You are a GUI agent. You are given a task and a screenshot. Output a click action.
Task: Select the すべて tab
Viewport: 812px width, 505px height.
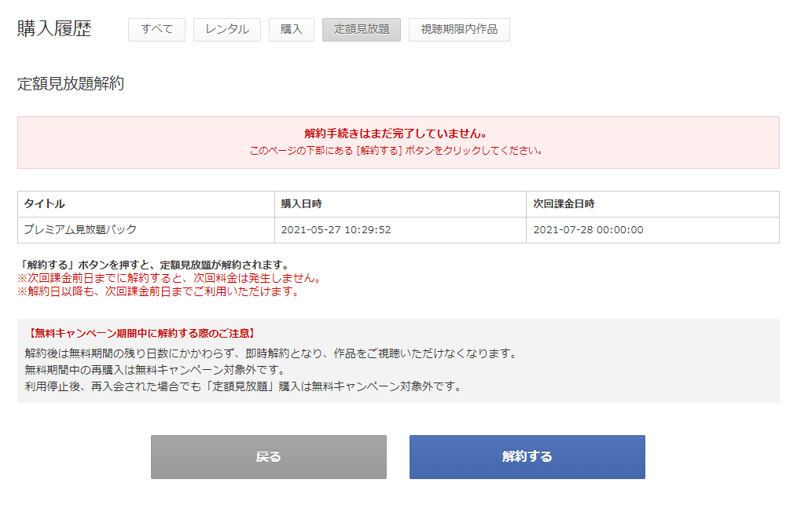coord(156,30)
